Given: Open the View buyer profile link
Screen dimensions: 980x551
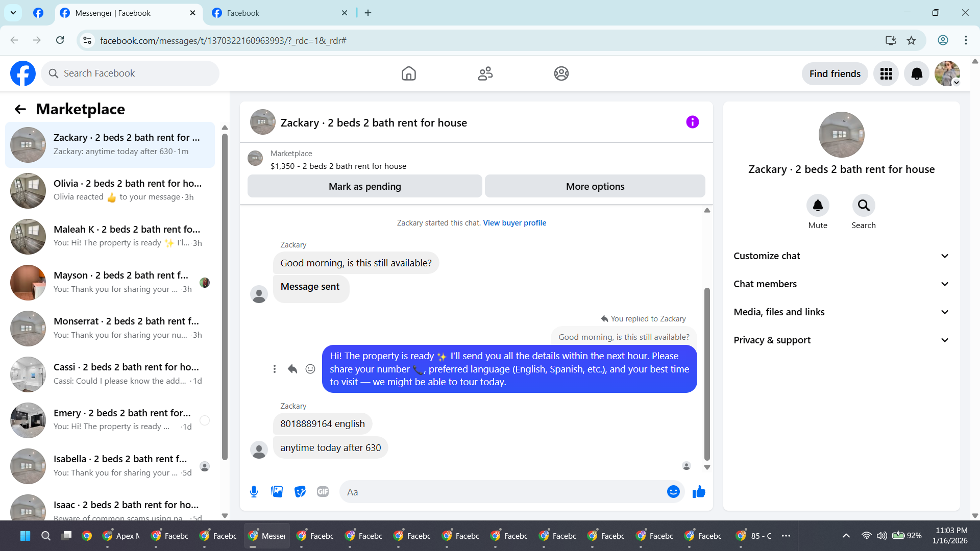Looking at the screenshot, I should pos(514,223).
